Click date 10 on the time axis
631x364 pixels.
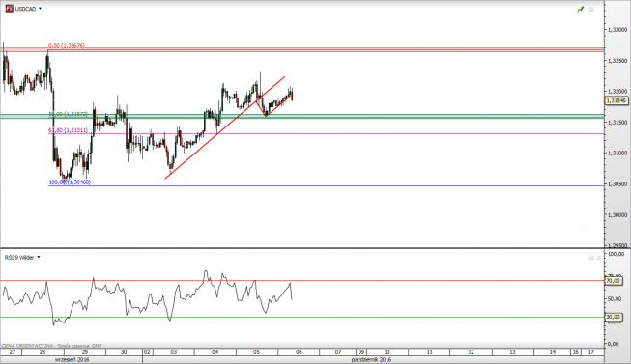pyautogui.click(x=387, y=352)
